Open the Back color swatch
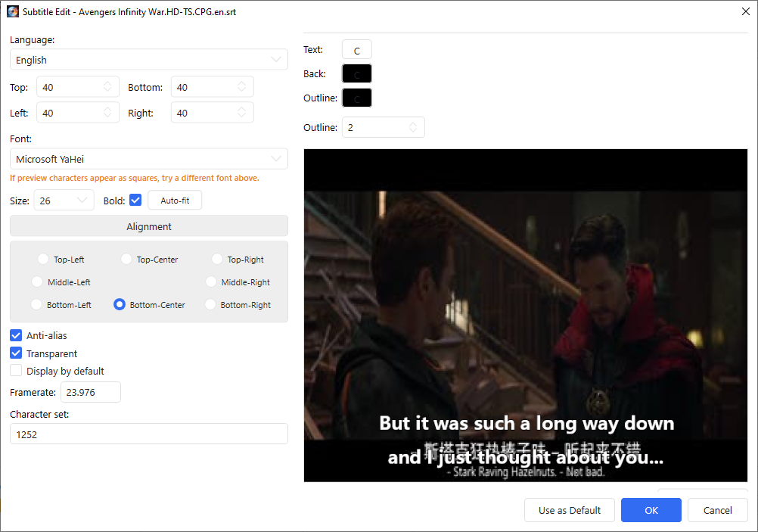The width and height of the screenshot is (758, 532). (357, 73)
